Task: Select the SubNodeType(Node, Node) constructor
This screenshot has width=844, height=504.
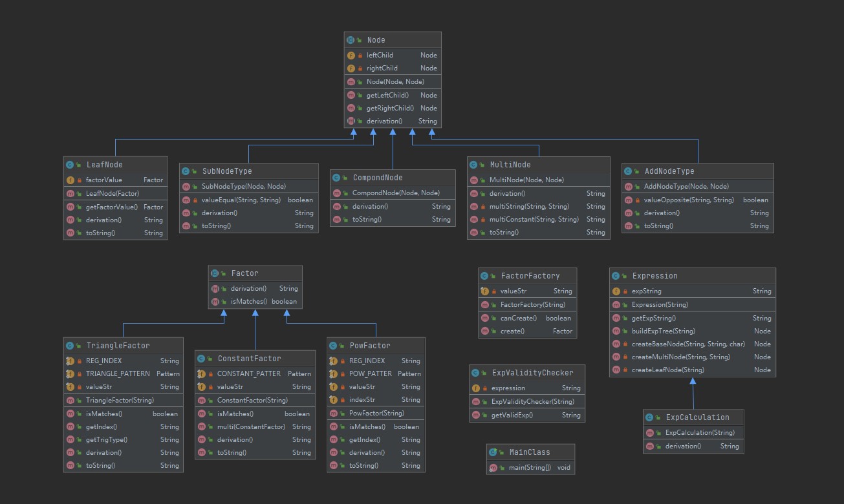Action: coord(249,186)
